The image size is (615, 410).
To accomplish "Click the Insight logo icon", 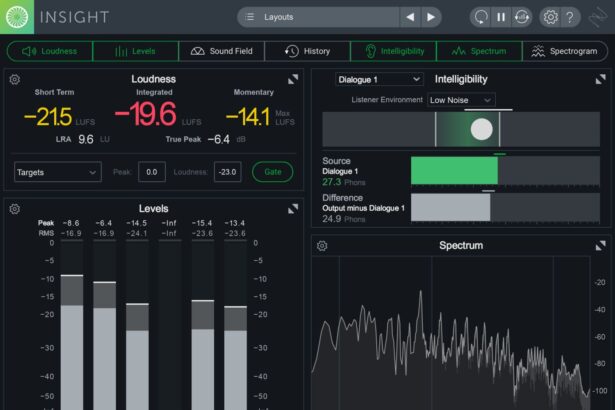I will pos(18,17).
